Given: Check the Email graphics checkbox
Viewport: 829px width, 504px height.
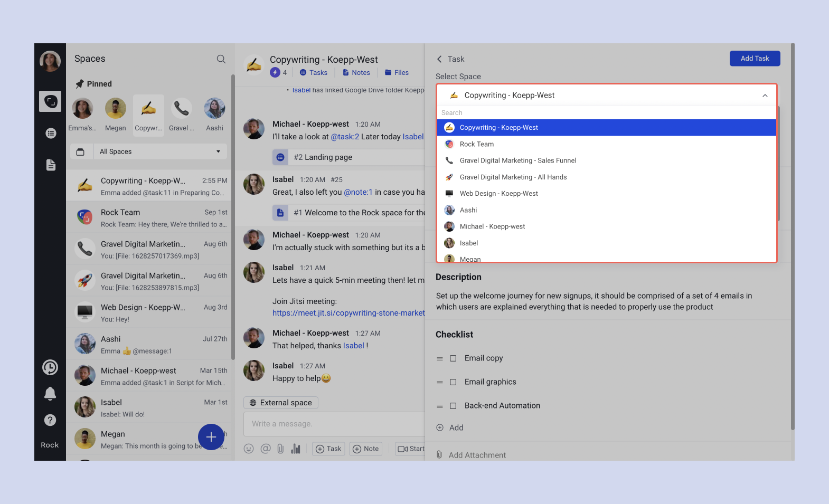Looking at the screenshot, I should [453, 382].
